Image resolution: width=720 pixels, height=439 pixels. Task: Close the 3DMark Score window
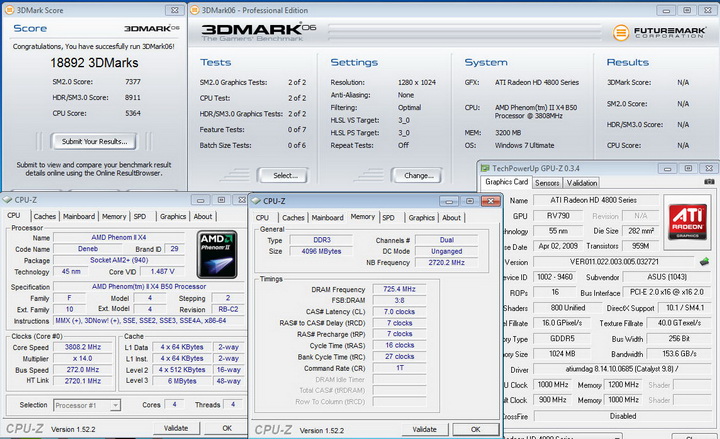174,10
